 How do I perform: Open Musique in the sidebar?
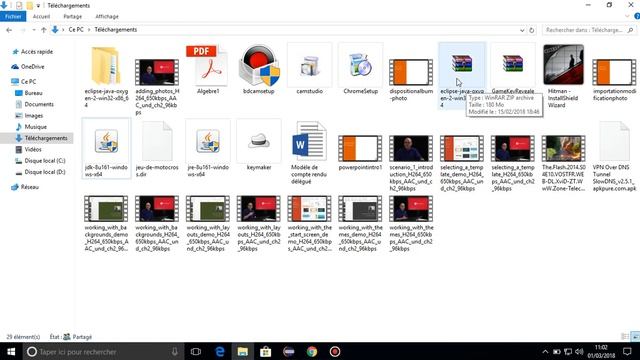(31, 127)
